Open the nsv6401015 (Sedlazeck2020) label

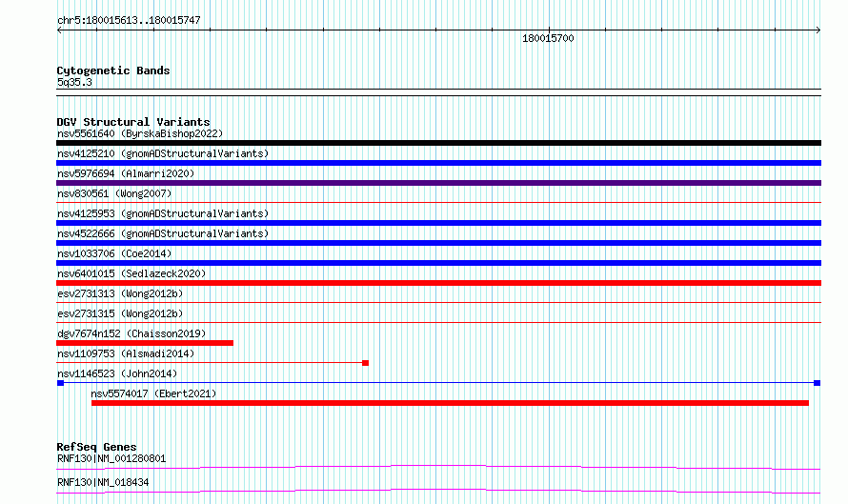pos(131,273)
